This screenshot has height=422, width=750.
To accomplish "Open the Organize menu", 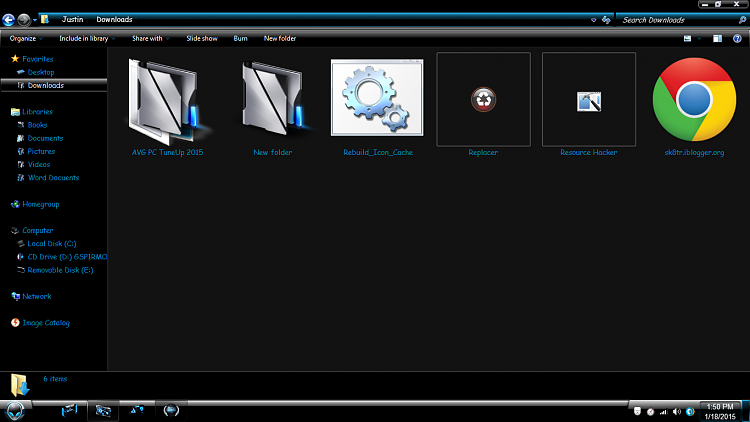I will coord(26,38).
